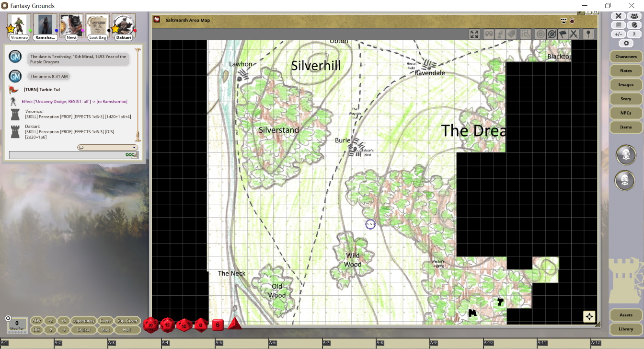The width and height of the screenshot is (644, 349).
Task: Select the pin tool on map toolbar
Action: click(x=588, y=34)
